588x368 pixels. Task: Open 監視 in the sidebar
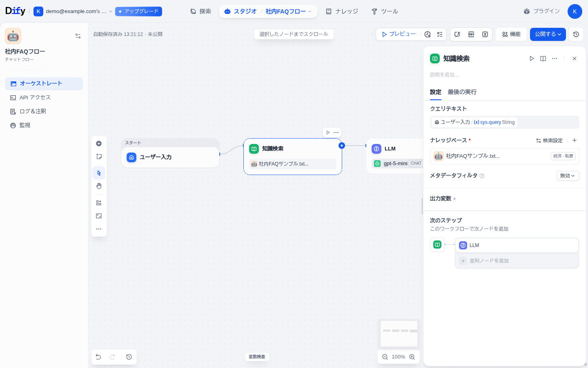click(x=44, y=125)
